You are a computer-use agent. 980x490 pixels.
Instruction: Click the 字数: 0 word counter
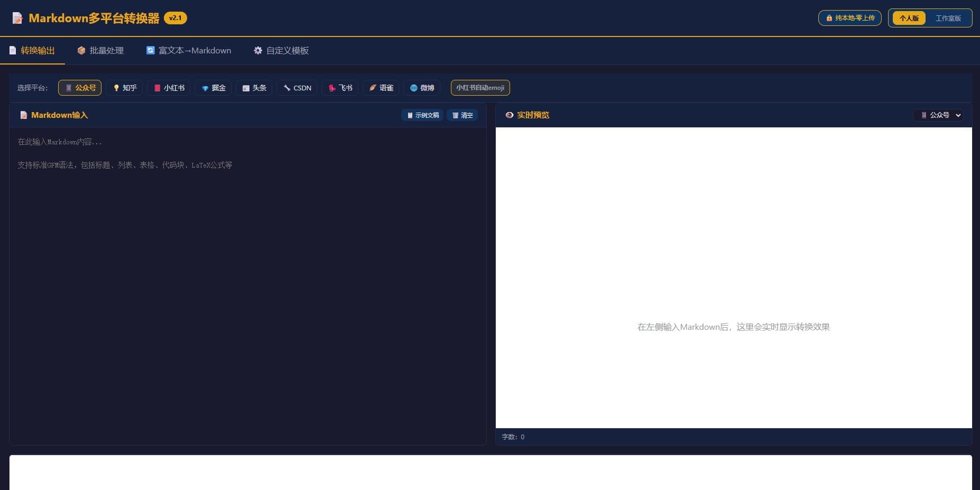pos(513,437)
